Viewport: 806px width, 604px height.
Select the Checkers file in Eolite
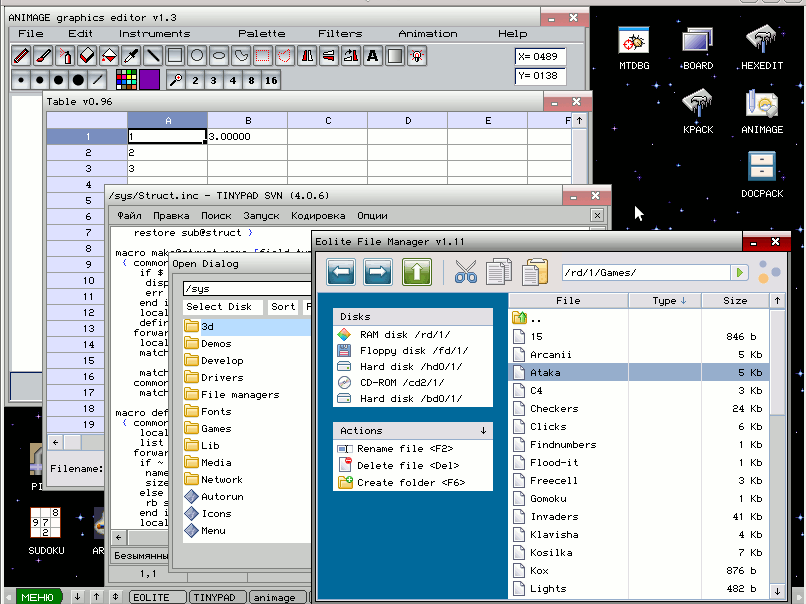(x=639, y=409)
